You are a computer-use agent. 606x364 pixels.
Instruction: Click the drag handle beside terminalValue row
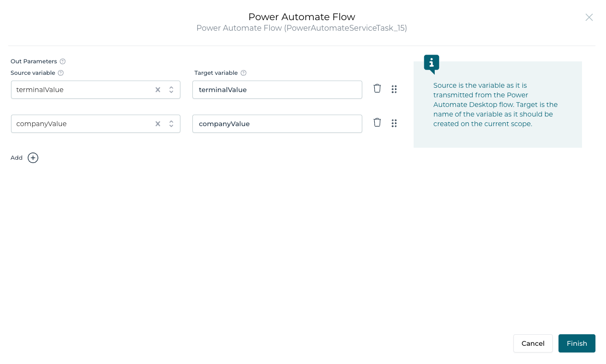[394, 89]
